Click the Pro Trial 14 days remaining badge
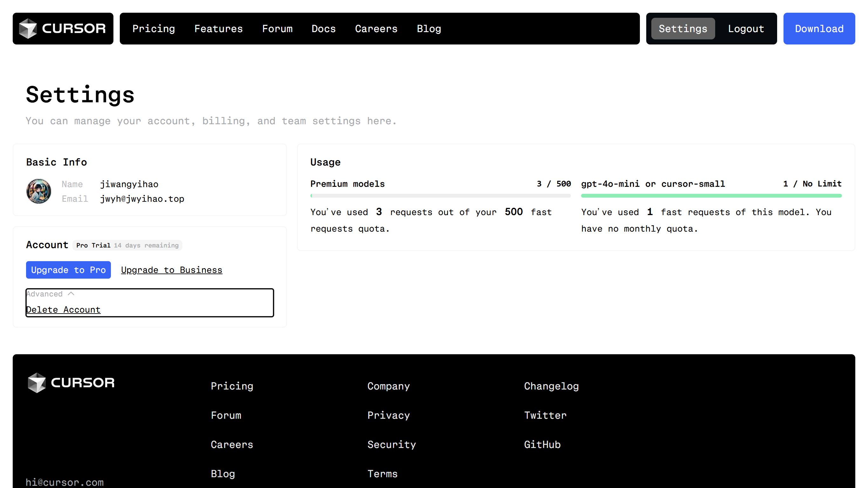Image resolution: width=868 pixels, height=488 pixels. [x=127, y=245]
